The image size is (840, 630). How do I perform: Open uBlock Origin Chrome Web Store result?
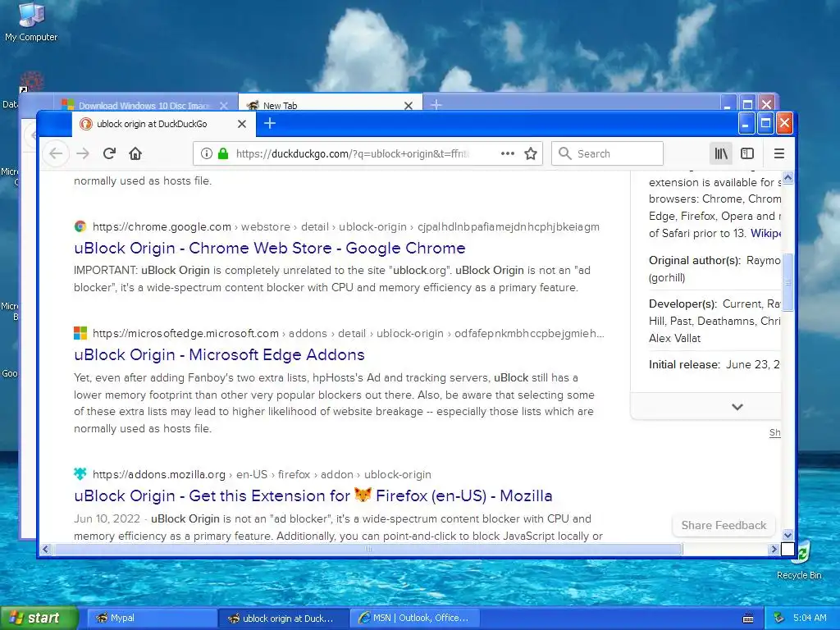click(x=269, y=248)
